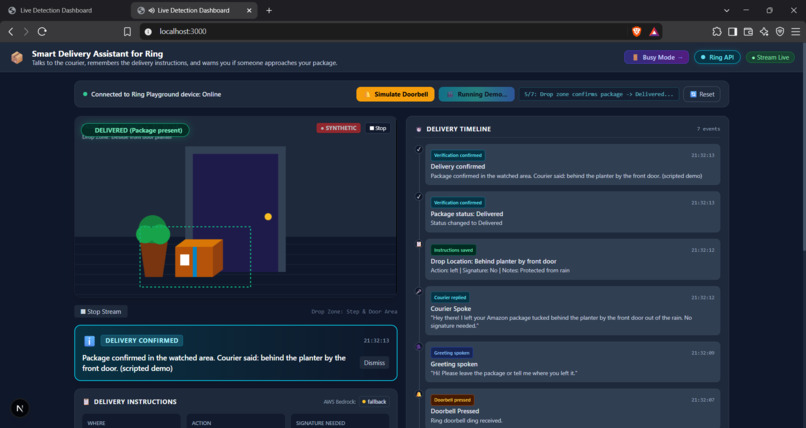Click the timeline marker for Instructions saved event
Viewport: 806px width, 428px height.
pyautogui.click(x=419, y=244)
